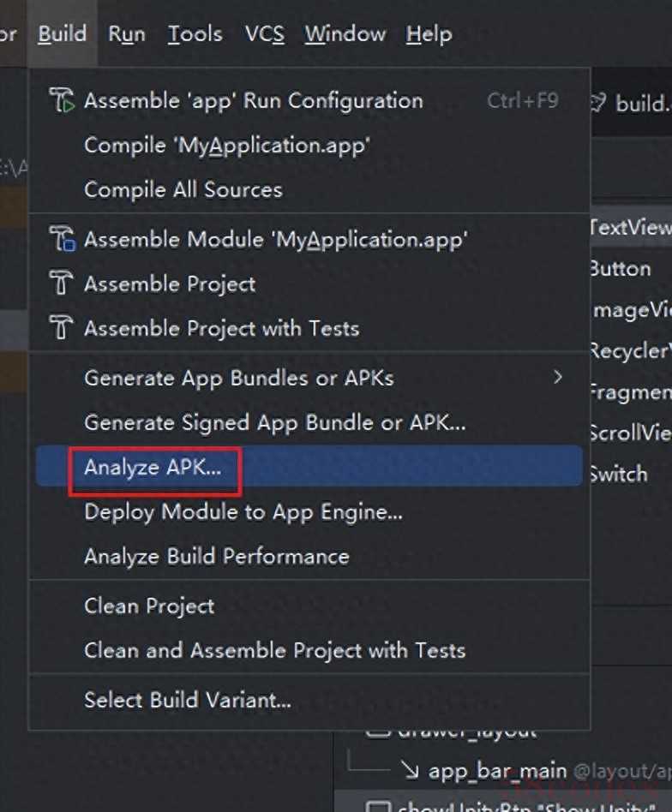Click the Gradle icon on the build tab
Image resolution: width=672 pixels, height=812 pixels.
(598, 103)
